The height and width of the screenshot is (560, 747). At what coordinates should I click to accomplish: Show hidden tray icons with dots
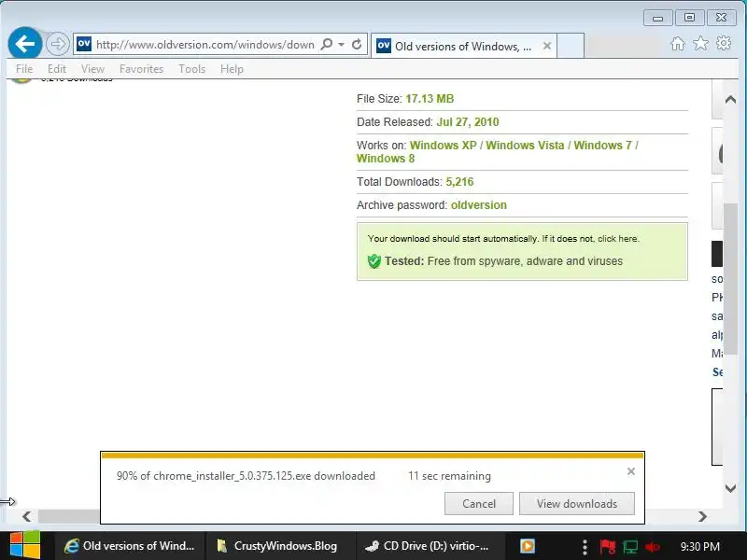[585, 547]
